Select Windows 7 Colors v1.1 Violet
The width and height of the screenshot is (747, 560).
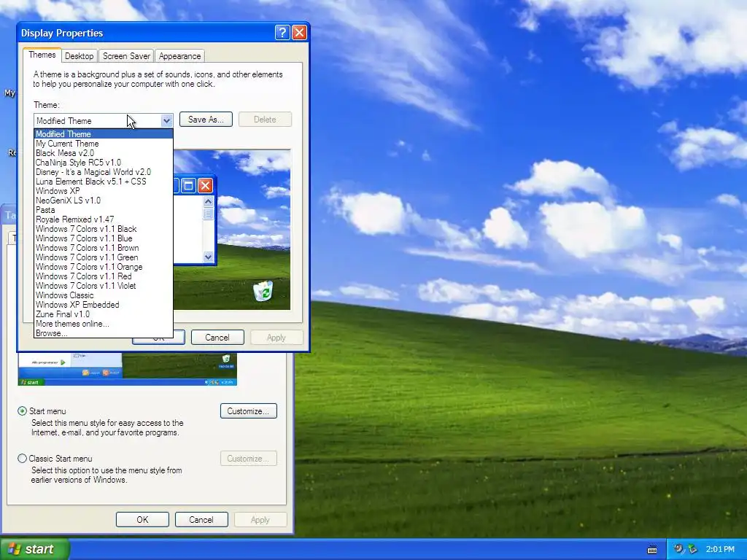[104, 286]
